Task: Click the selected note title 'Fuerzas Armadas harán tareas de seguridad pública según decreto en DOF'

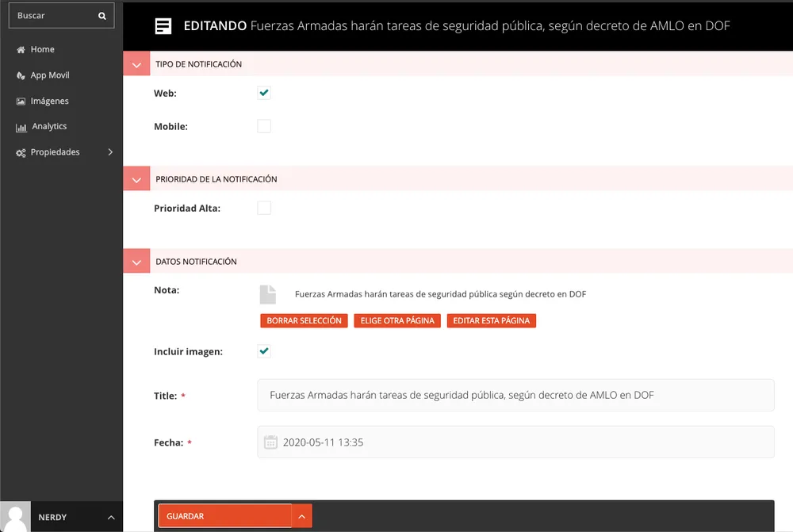Action: point(440,294)
